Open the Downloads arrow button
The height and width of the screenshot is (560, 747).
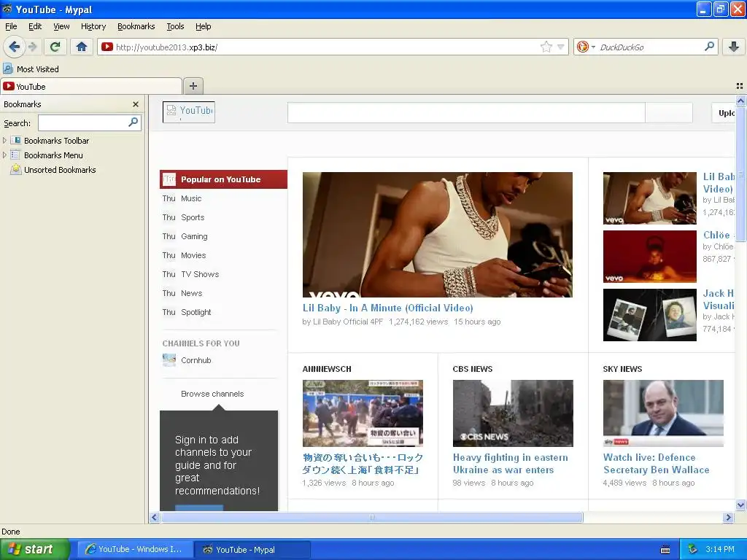point(734,47)
